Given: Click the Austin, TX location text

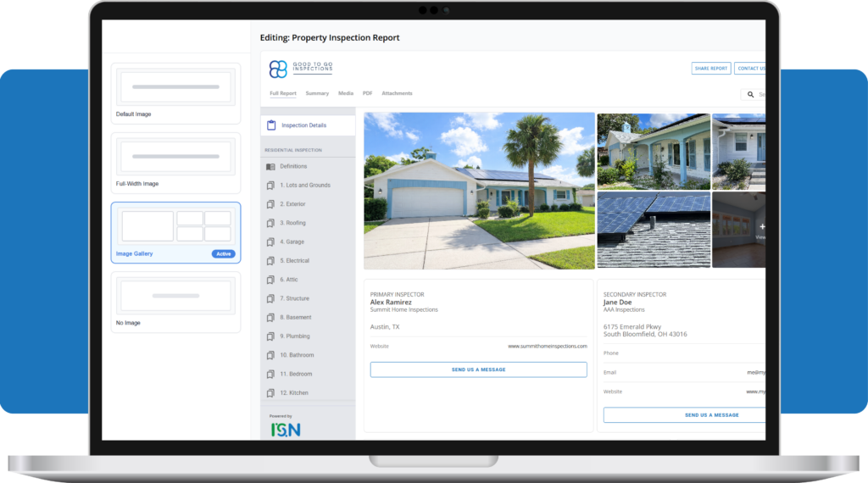Looking at the screenshot, I should [x=385, y=327].
